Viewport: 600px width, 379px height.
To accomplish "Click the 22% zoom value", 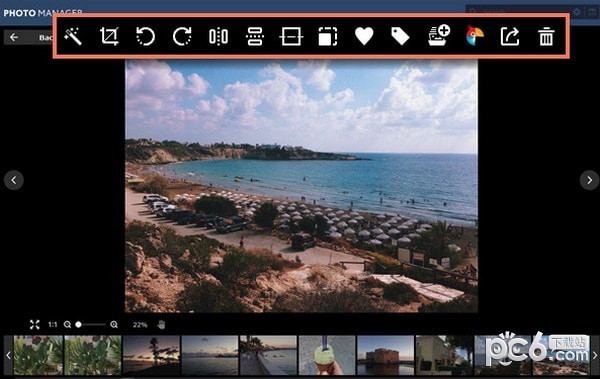I will click(x=140, y=325).
